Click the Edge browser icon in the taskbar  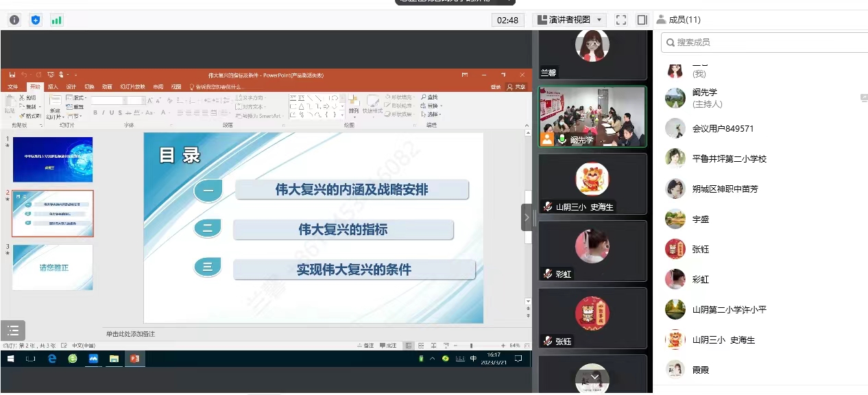[52, 359]
